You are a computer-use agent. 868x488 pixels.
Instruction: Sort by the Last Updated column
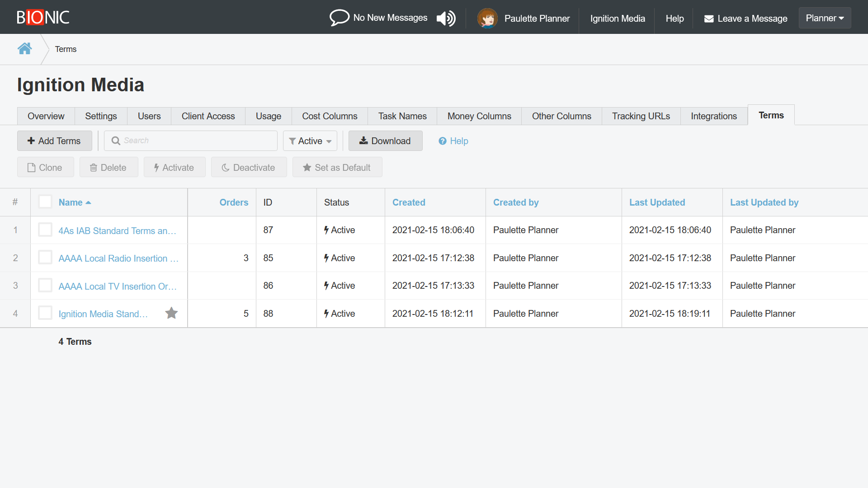coord(657,202)
